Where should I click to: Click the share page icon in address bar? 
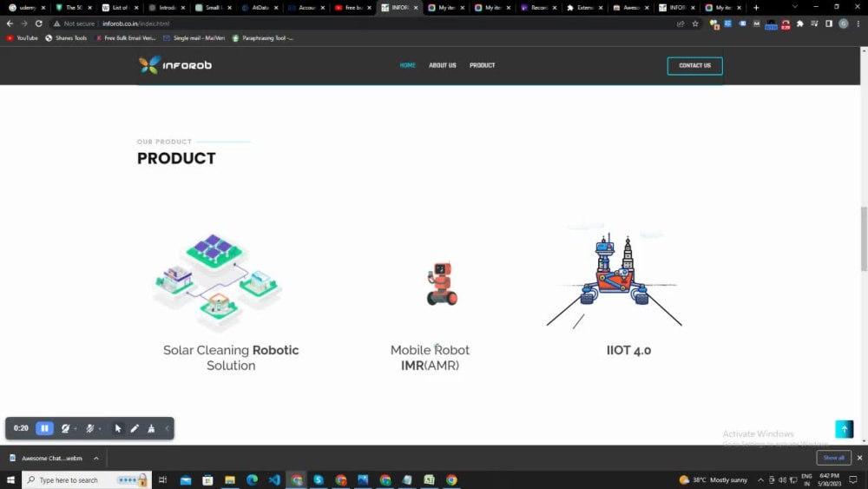(x=681, y=23)
